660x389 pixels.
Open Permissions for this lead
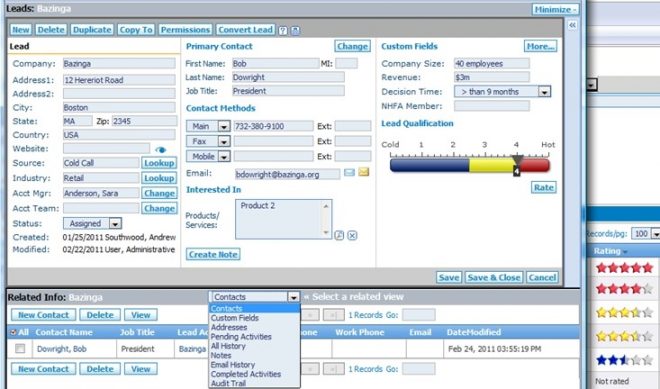[x=185, y=30]
